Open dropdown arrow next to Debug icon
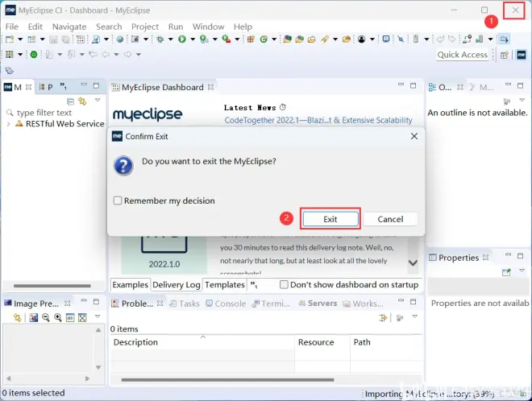The image size is (532, 401). [x=170, y=39]
